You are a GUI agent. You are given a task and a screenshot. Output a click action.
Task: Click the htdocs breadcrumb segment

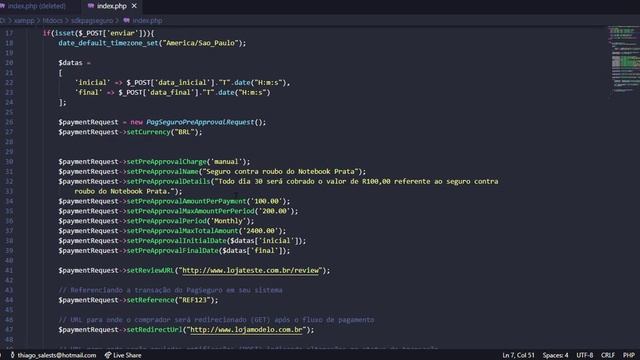coord(53,20)
